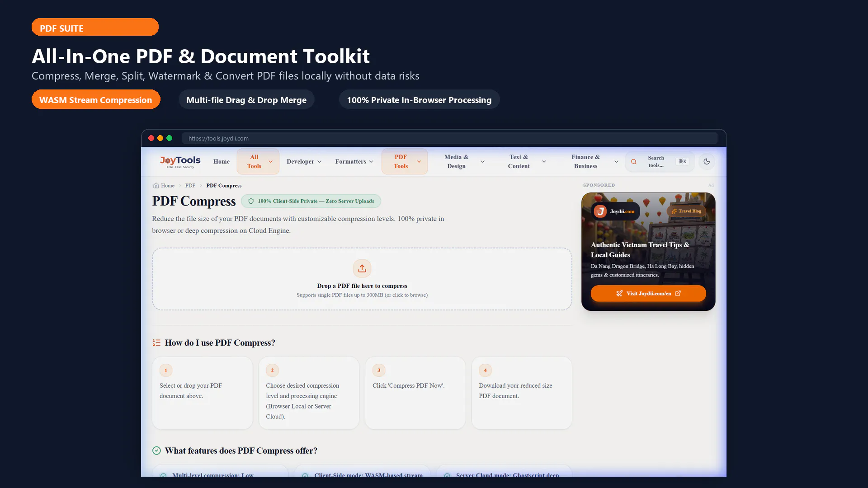The height and width of the screenshot is (488, 868).
Task: Click the browser URL address bar
Action: click(x=449, y=138)
